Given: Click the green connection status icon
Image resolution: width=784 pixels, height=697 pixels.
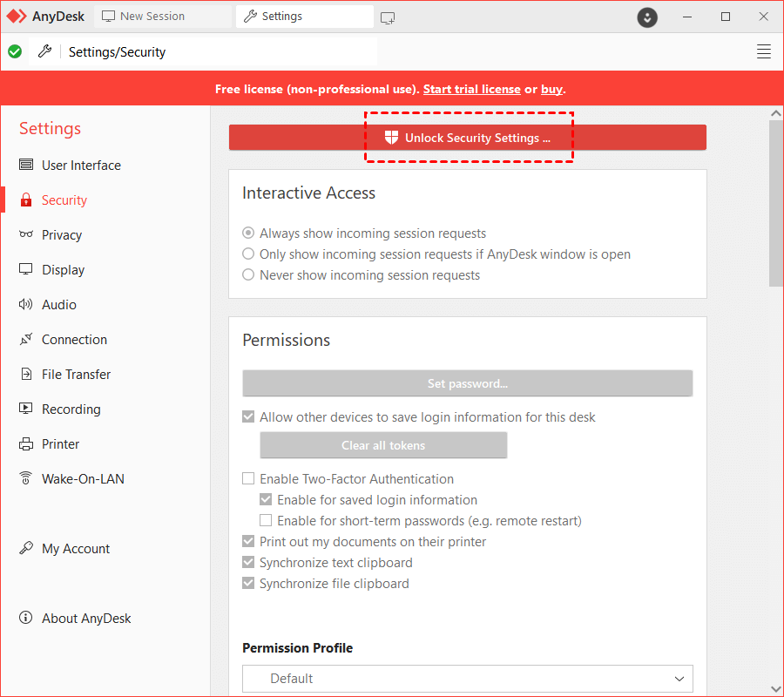Looking at the screenshot, I should (15, 51).
